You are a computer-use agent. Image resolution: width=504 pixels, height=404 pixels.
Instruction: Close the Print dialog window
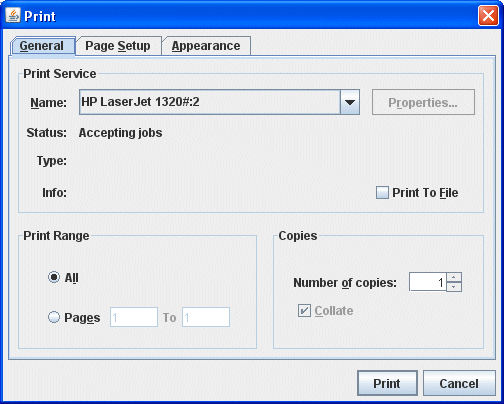pos(488,16)
